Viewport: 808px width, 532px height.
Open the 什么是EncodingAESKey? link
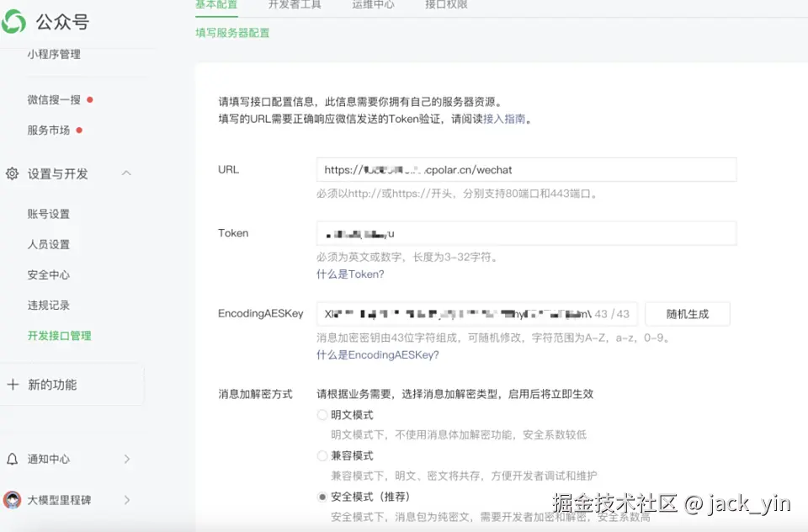click(x=378, y=354)
